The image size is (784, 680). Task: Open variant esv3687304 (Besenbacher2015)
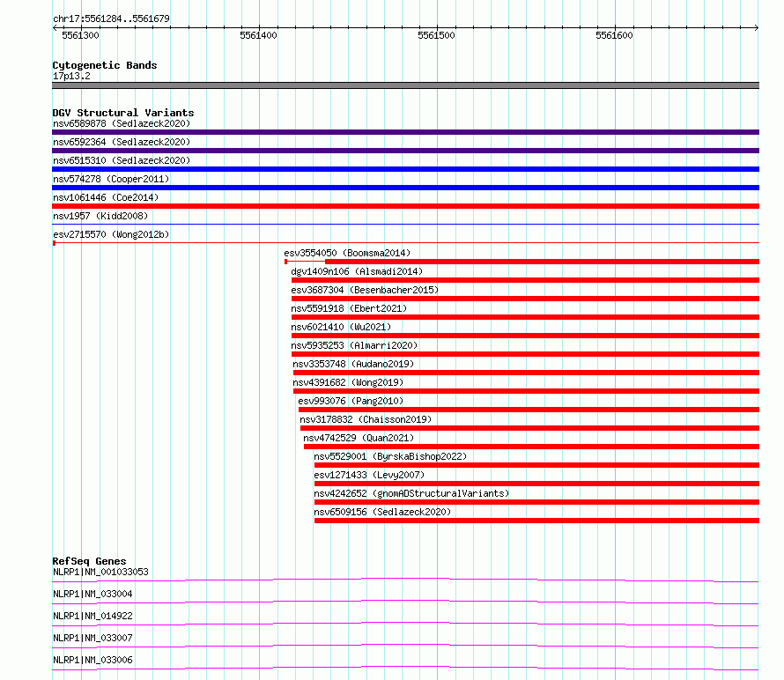[365, 290]
